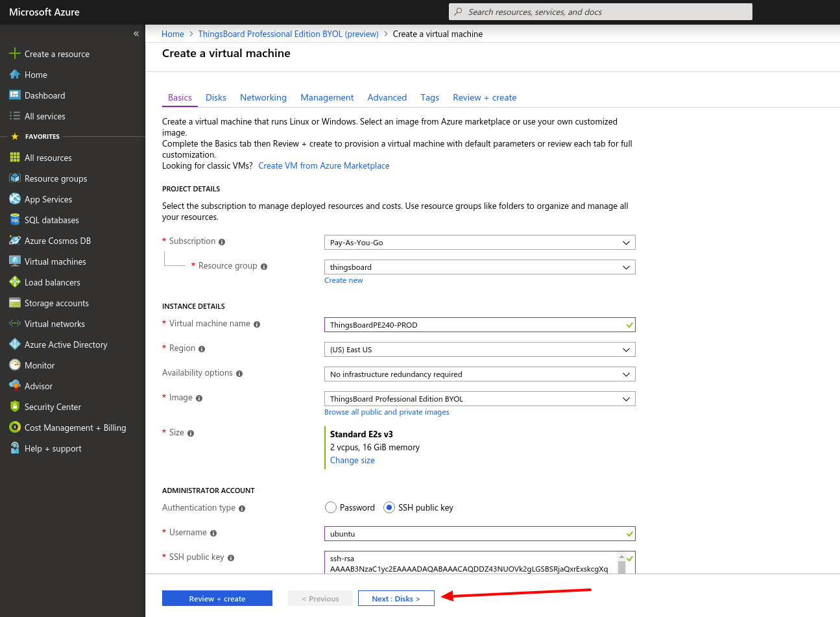Expand the Image dropdown
This screenshot has width=840, height=617.
pos(480,399)
